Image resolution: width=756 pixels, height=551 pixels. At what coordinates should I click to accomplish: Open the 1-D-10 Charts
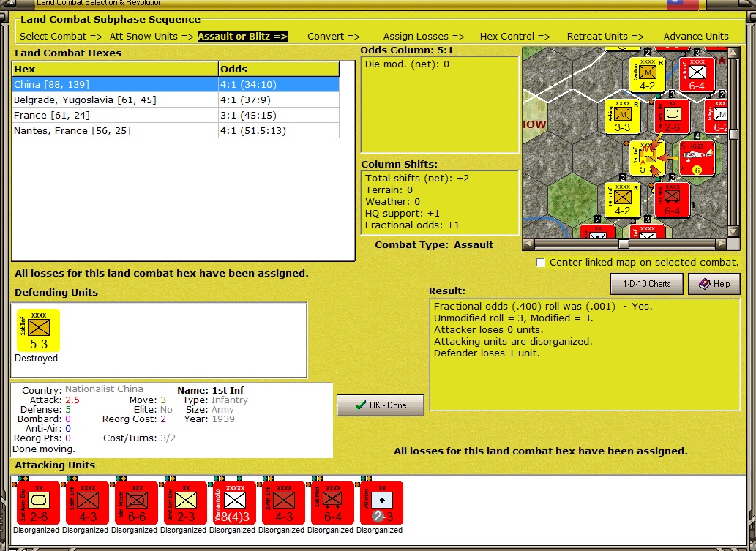coord(646,284)
